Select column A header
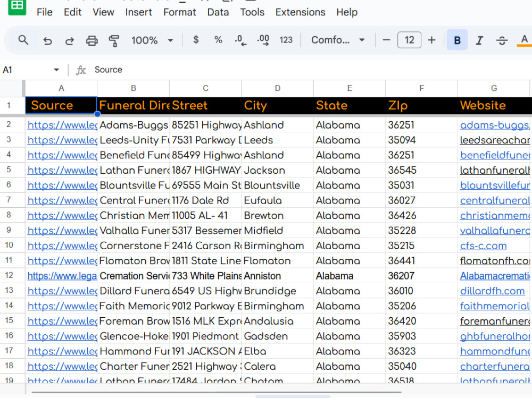Image resolution: width=532 pixels, height=398 pixels. (x=61, y=89)
